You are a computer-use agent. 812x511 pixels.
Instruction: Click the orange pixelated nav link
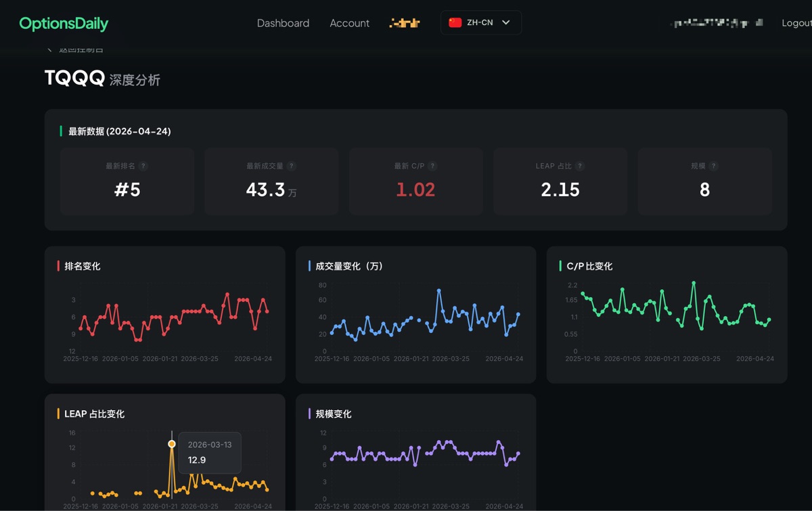(405, 23)
